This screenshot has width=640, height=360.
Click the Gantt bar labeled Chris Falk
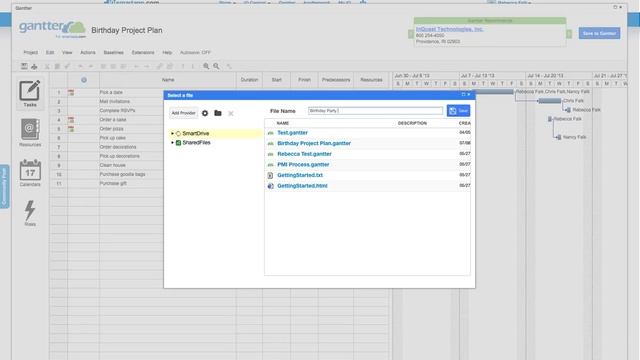coord(550,101)
